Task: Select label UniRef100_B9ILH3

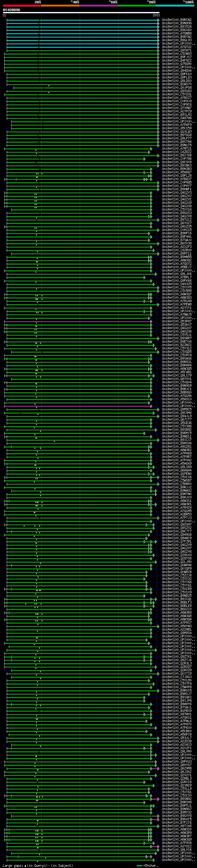Action: point(177,115)
